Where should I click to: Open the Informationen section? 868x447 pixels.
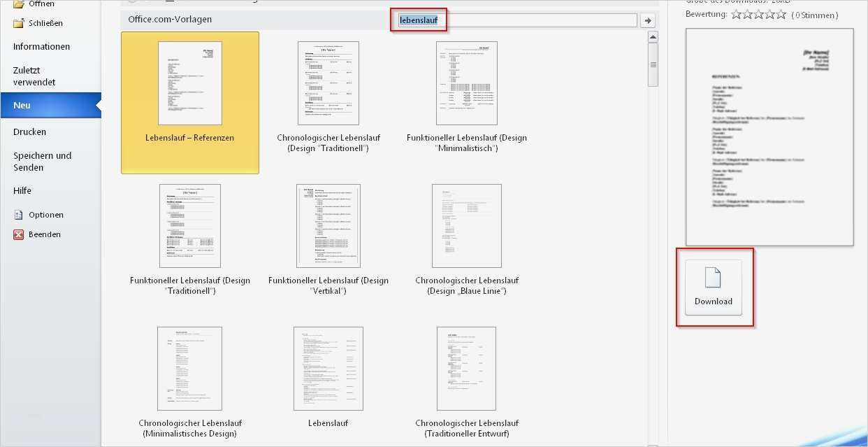42,46
